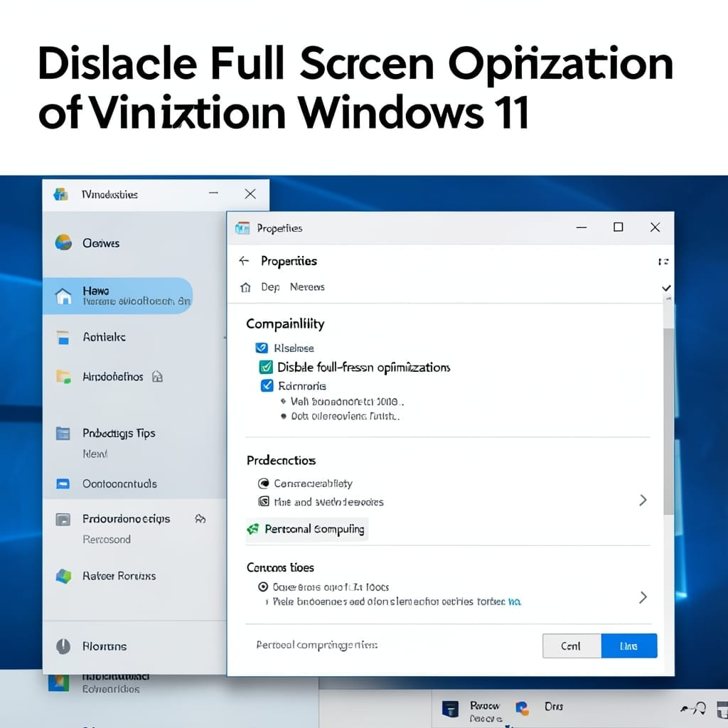Click the green Pertconal Sompufing icon
728x728 pixels.
(x=253, y=529)
